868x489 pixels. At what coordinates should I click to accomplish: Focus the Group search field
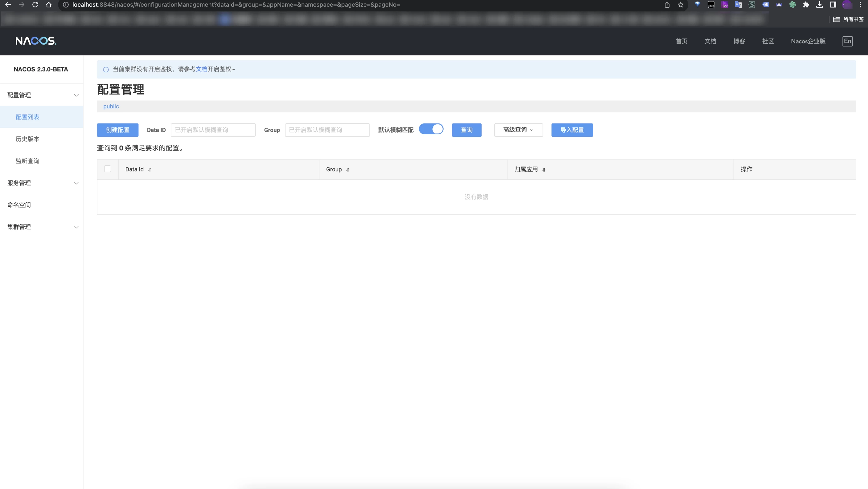tap(327, 130)
